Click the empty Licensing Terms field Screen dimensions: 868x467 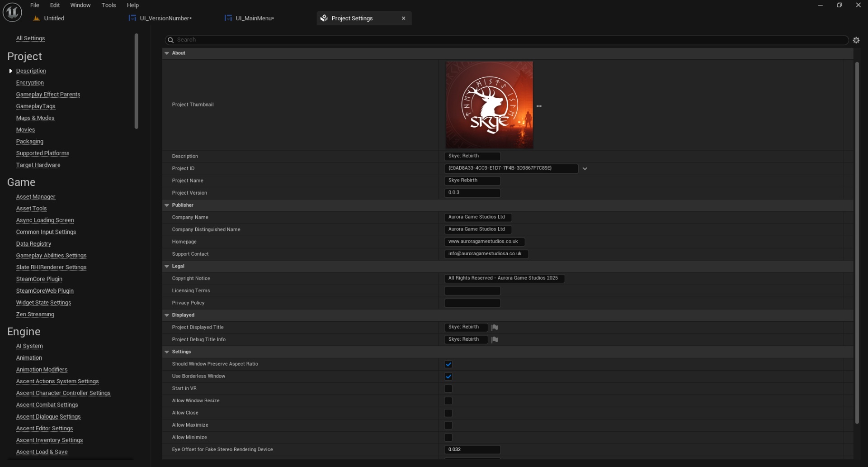472,291
